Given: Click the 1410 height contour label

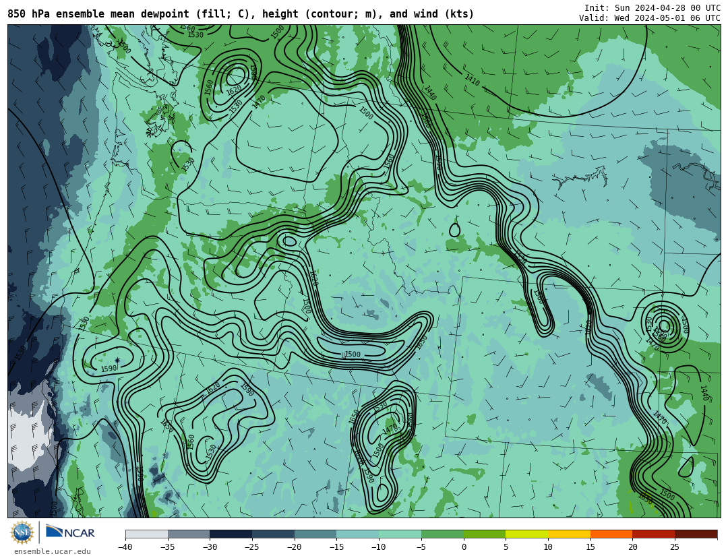Looking at the screenshot, I should (x=472, y=80).
